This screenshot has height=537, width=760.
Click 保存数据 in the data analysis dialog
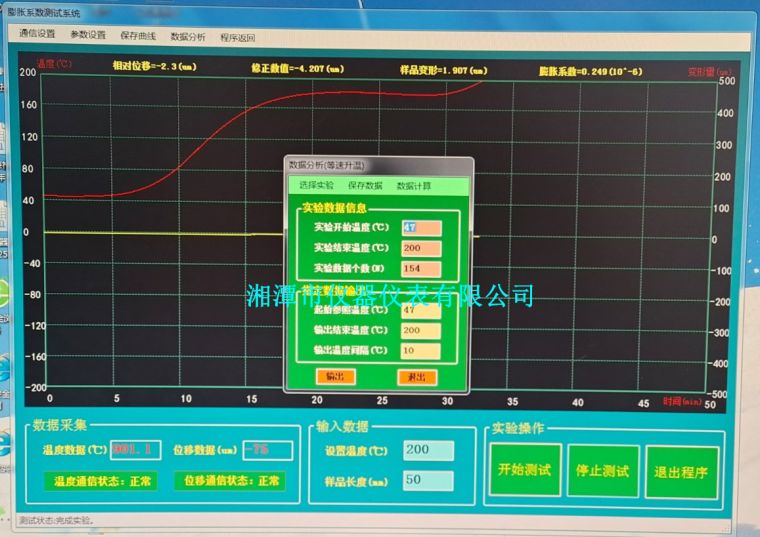(x=365, y=185)
